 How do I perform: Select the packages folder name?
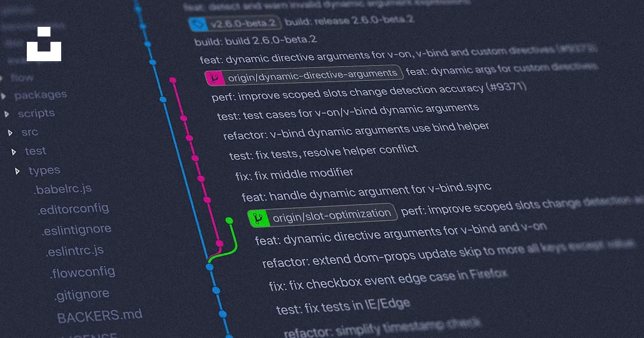coord(41,95)
